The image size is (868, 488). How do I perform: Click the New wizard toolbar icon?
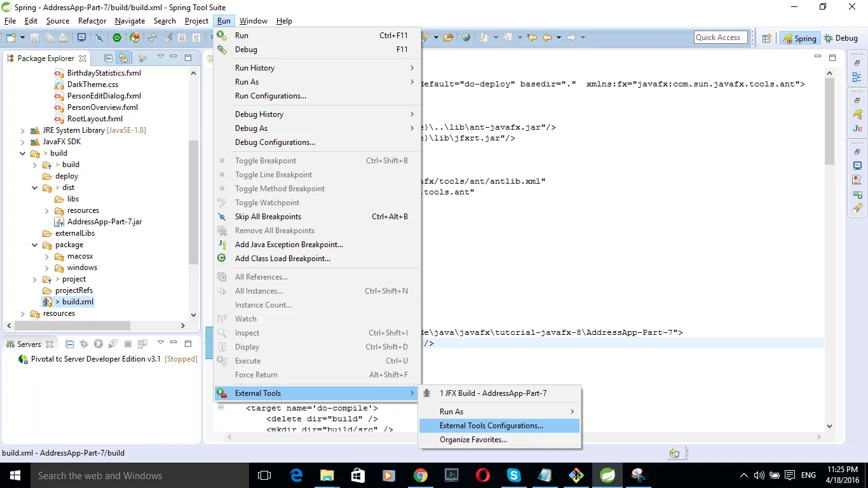point(10,38)
